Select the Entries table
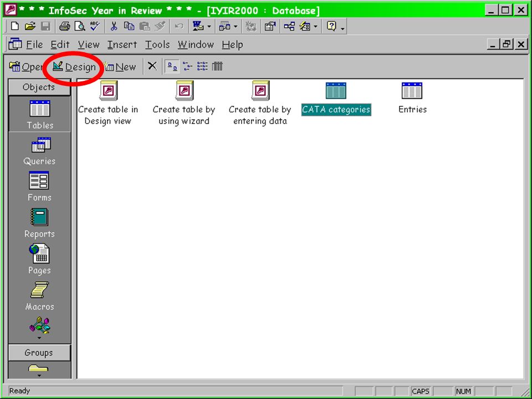 coord(412,99)
